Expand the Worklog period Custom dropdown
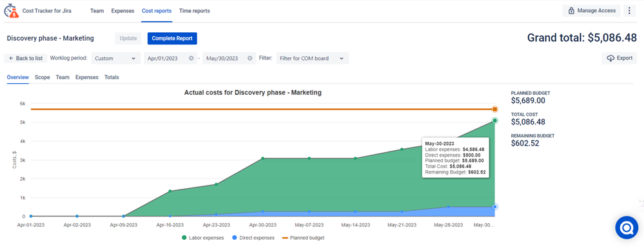This screenshot has width=644, height=252. click(x=115, y=58)
